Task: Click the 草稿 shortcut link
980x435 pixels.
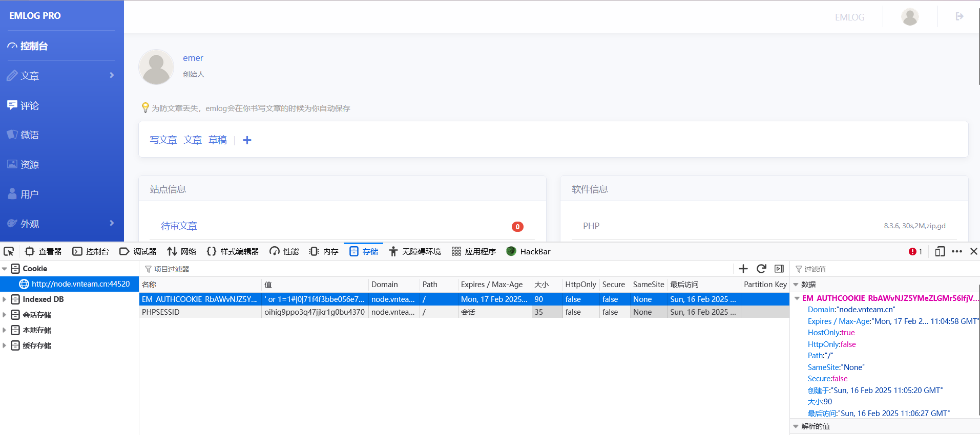Action: pos(218,140)
